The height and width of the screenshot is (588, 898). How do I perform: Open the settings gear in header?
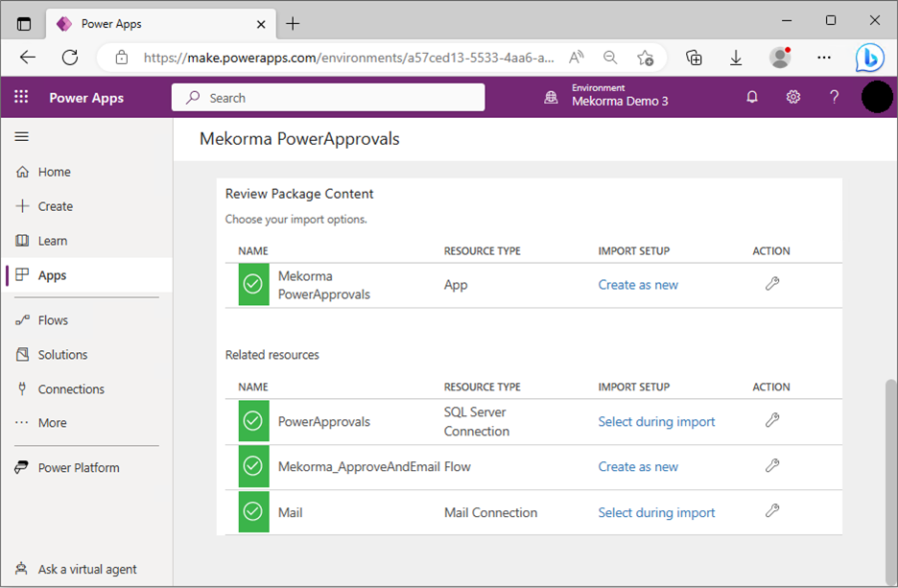click(793, 97)
